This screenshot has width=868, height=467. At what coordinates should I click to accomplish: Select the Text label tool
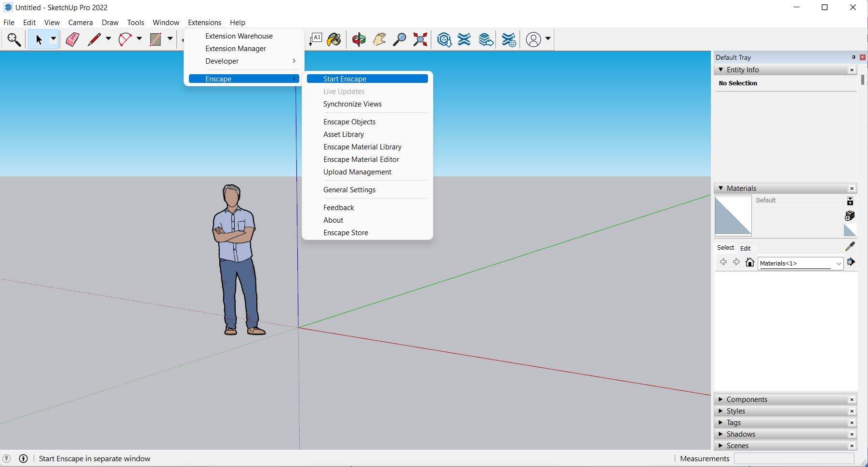click(x=316, y=40)
